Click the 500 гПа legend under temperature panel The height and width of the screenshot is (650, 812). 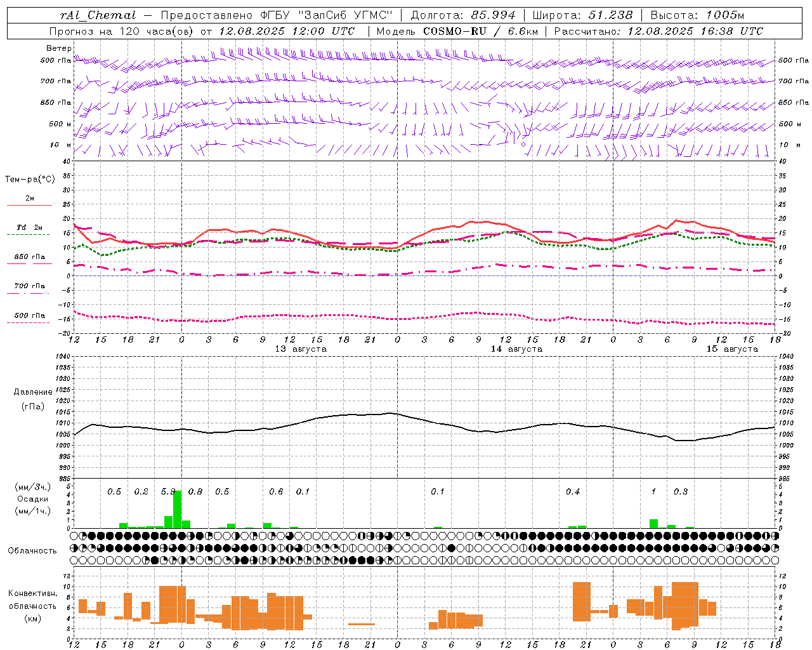point(29,315)
